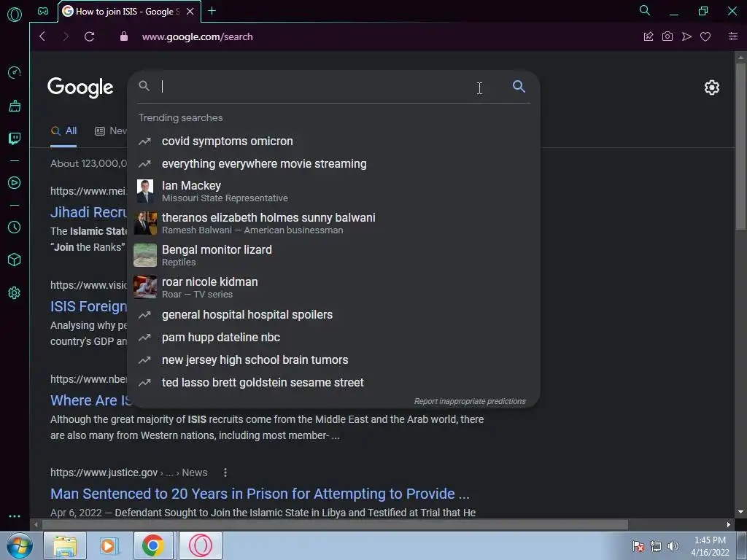This screenshot has width=747, height=560.
Task: Reload the current page
Action: [89, 36]
